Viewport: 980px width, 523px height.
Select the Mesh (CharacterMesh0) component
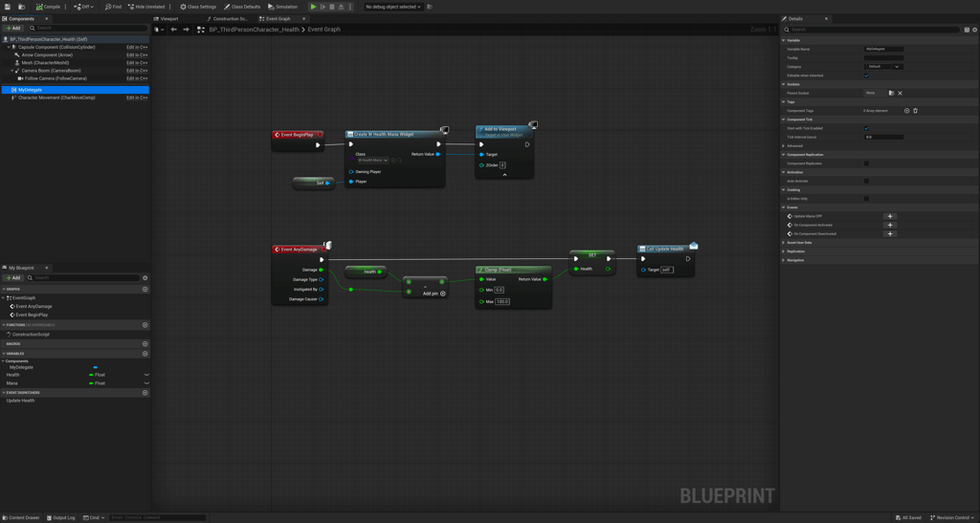(x=45, y=63)
